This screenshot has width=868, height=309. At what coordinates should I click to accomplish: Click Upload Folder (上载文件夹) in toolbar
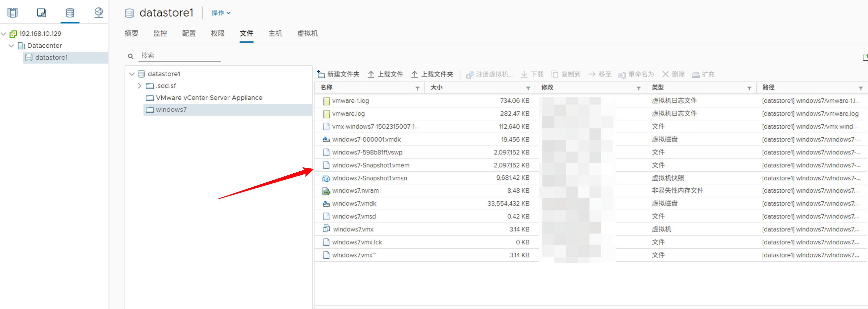pos(432,74)
